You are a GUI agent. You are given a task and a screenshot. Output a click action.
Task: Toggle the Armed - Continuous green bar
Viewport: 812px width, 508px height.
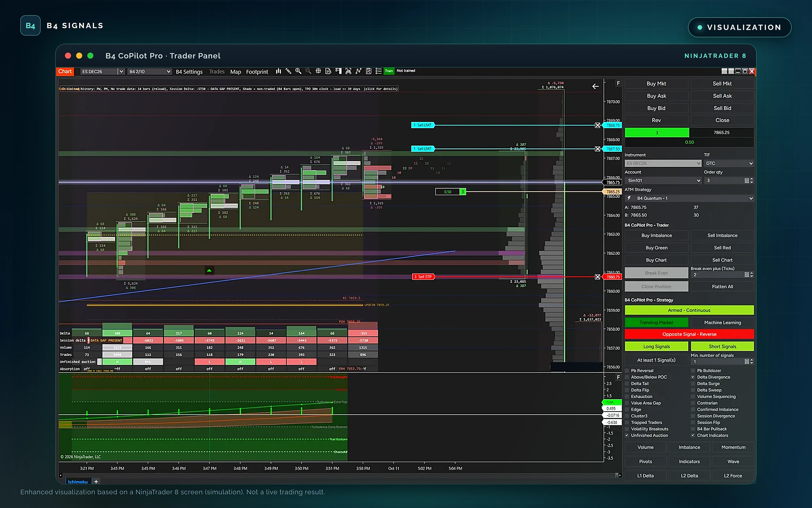[x=689, y=310]
